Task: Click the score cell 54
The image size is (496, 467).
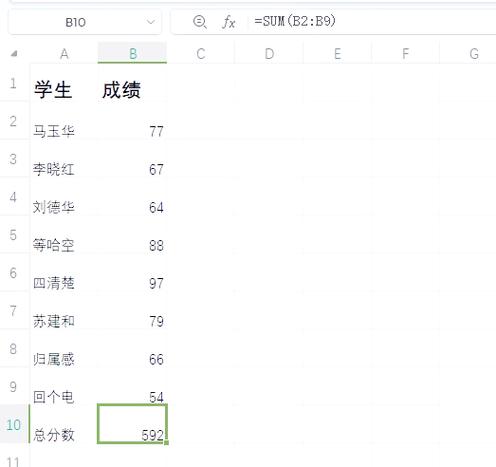Action: [132, 386]
